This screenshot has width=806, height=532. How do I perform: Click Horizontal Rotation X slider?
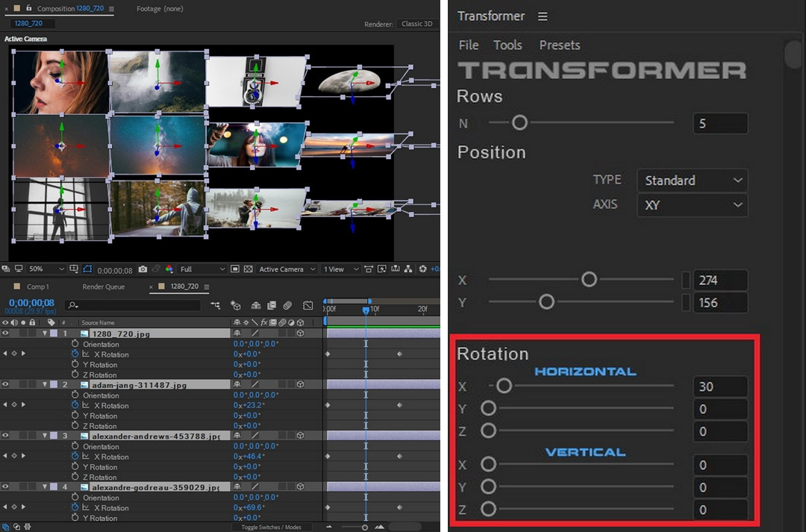coord(581,386)
